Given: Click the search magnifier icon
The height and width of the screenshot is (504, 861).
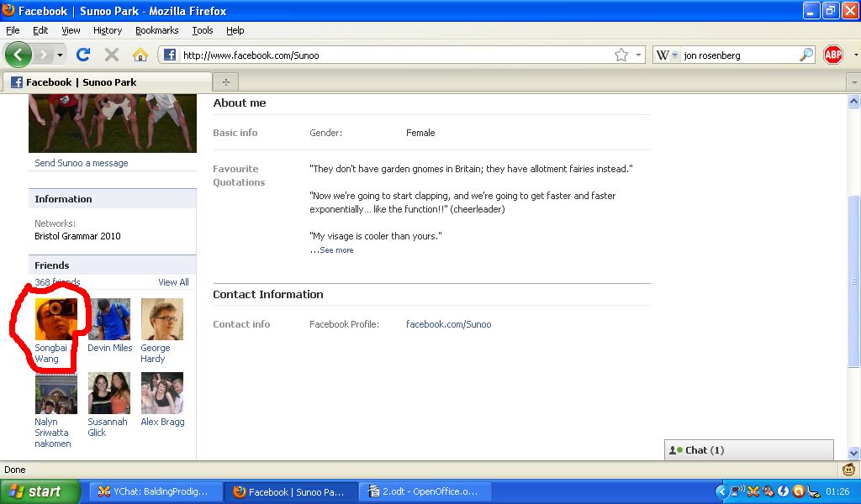Looking at the screenshot, I should [806, 55].
